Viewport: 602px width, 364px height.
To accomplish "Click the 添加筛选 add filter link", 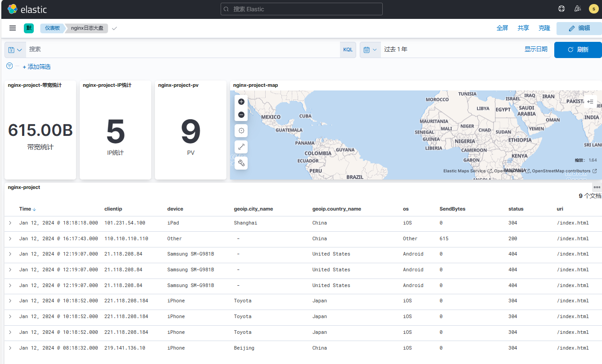I will (x=36, y=67).
